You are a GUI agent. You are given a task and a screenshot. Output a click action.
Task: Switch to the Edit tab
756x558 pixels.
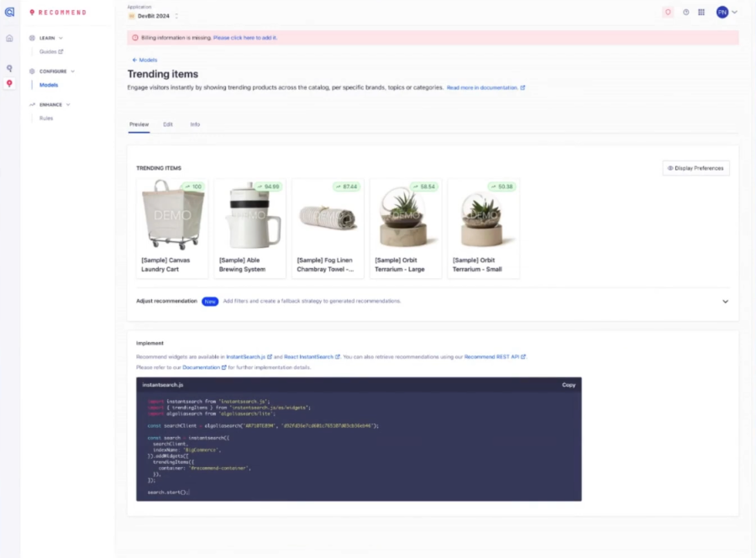(x=168, y=124)
